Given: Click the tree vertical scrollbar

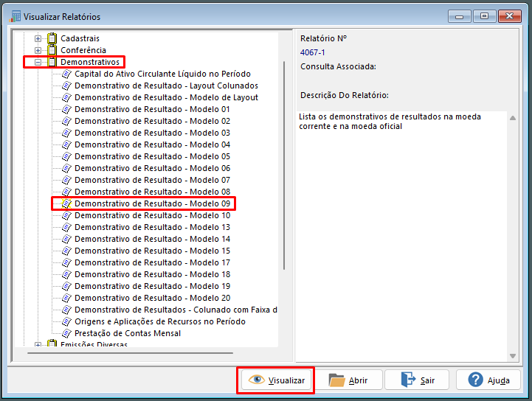Looking at the screenshot, I should (x=284, y=165).
